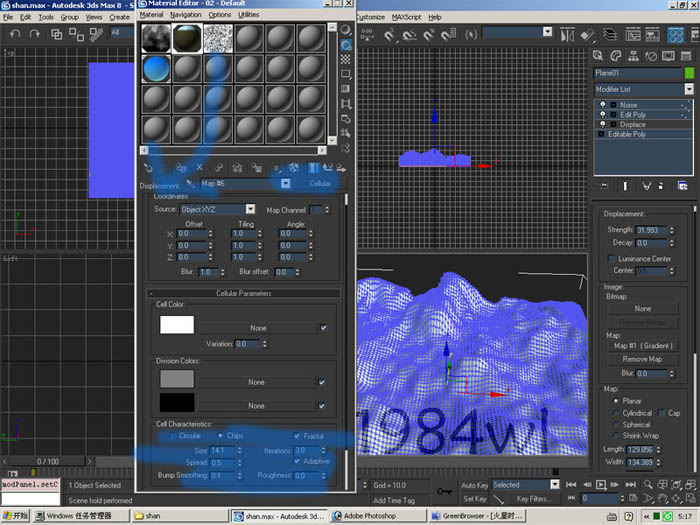Open the Group menu

click(70, 17)
